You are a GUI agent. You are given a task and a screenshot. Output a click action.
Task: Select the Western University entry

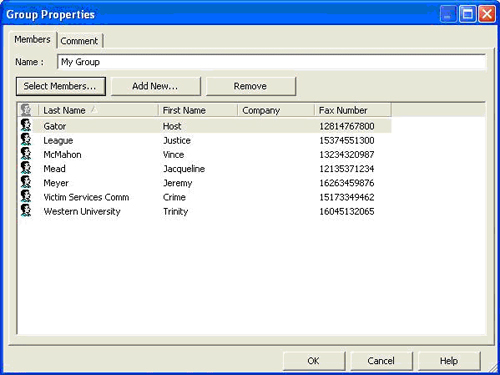click(82, 212)
